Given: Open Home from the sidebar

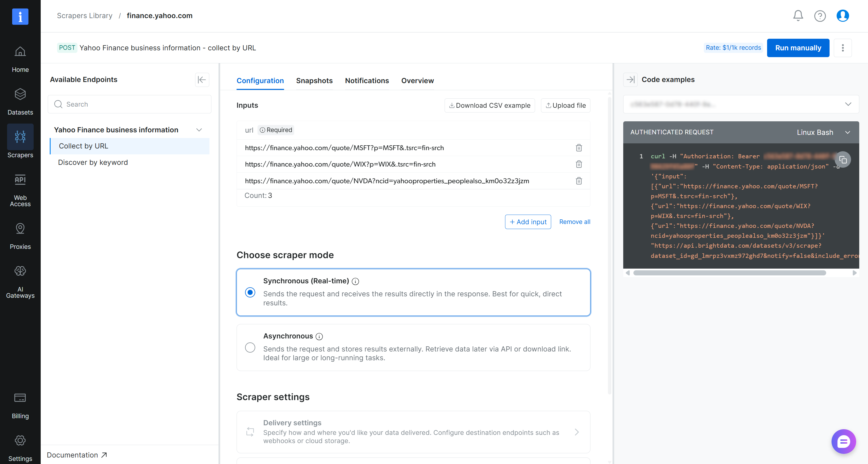Looking at the screenshot, I should tap(20, 59).
